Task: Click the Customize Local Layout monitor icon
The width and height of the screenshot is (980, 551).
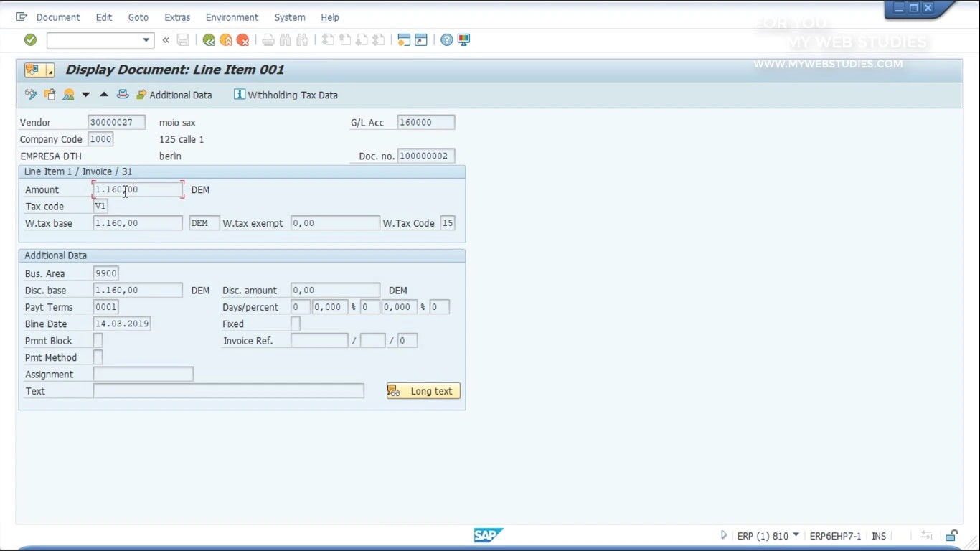Action: pyautogui.click(x=464, y=40)
